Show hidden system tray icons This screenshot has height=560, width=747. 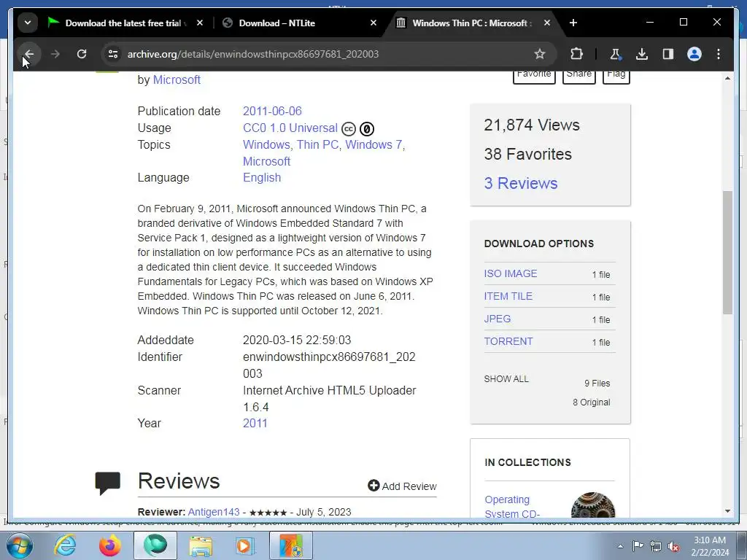[x=620, y=546]
